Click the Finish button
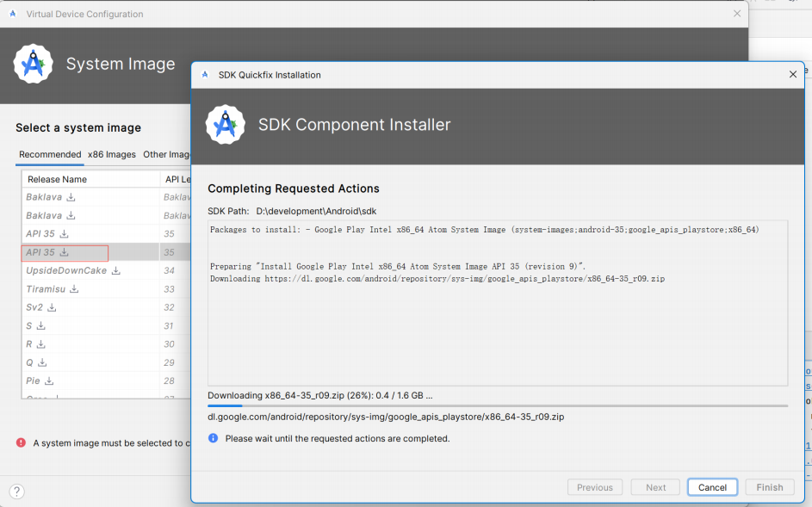The height and width of the screenshot is (507, 812). click(x=770, y=487)
